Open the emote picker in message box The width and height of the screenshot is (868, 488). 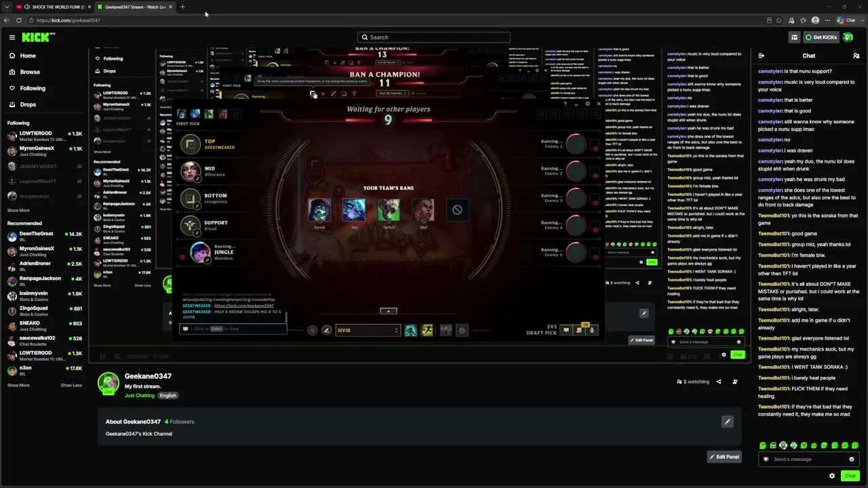coord(852,460)
